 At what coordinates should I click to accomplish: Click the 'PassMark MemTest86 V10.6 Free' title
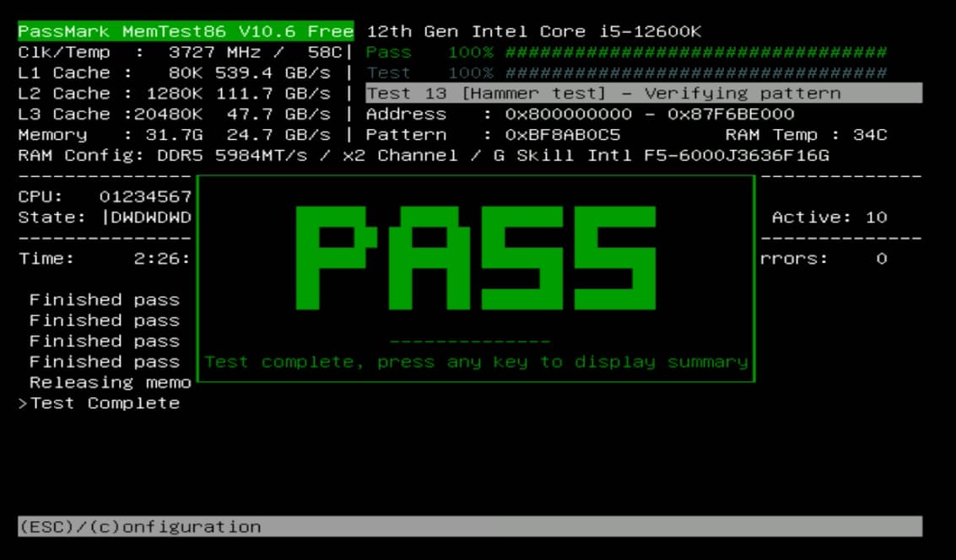(186, 31)
